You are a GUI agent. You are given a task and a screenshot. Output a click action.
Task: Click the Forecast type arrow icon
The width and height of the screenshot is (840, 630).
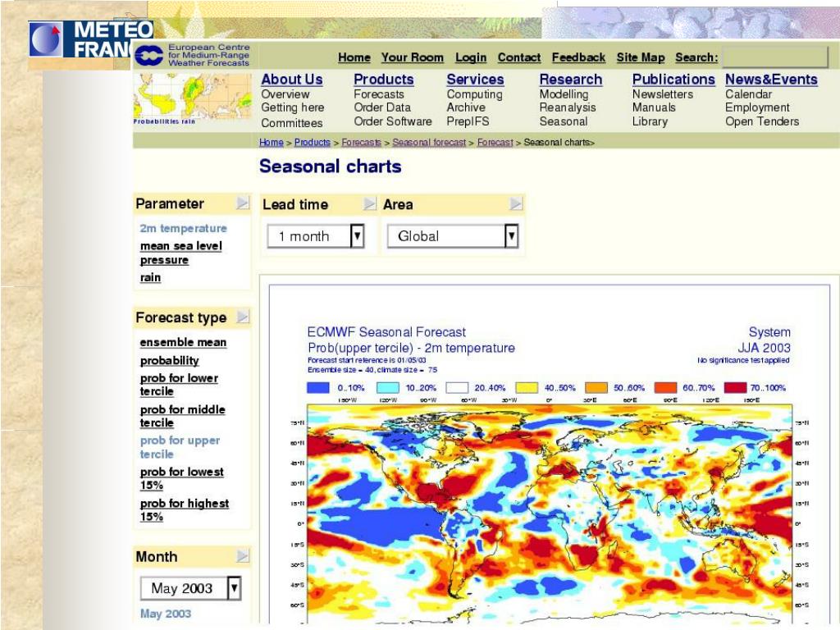click(x=243, y=317)
